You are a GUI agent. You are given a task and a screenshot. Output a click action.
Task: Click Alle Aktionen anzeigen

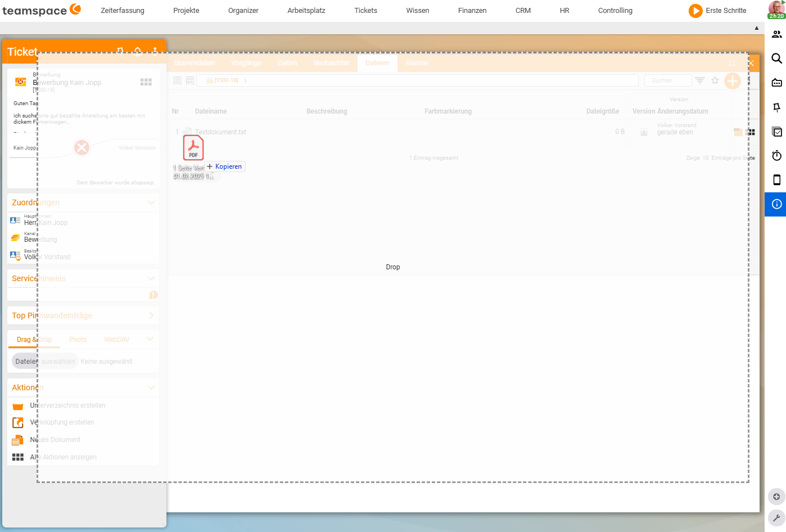pyautogui.click(x=63, y=457)
